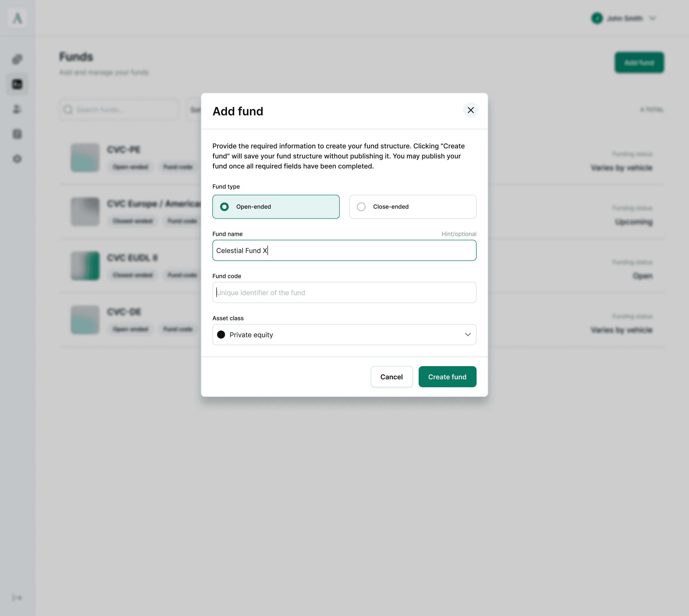689x616 pixels.
Task: Click the Search funds field
Action: (119, 110)
